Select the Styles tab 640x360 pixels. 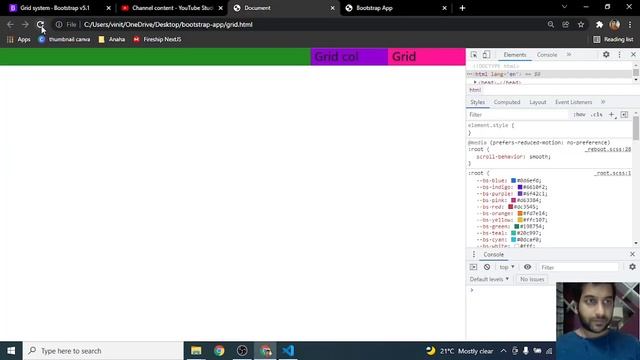(x=477, y=102)
